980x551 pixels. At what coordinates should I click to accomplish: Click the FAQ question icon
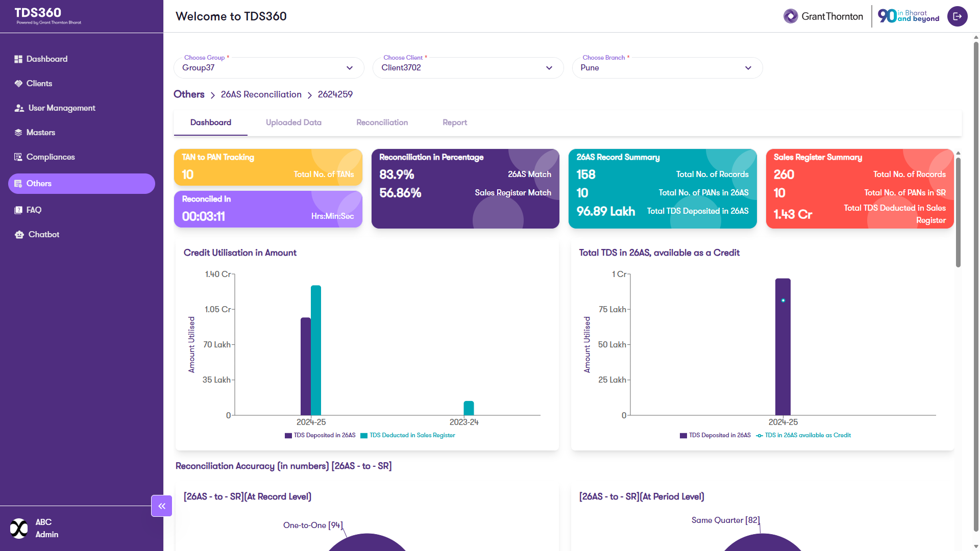point(18,210)
